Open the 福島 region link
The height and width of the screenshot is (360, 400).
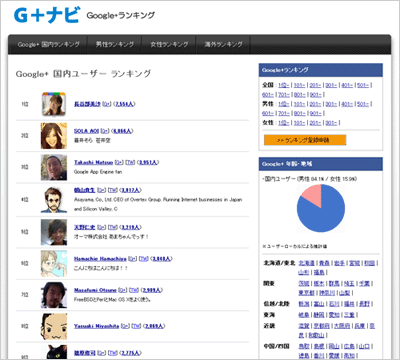[x=319, y=272]
